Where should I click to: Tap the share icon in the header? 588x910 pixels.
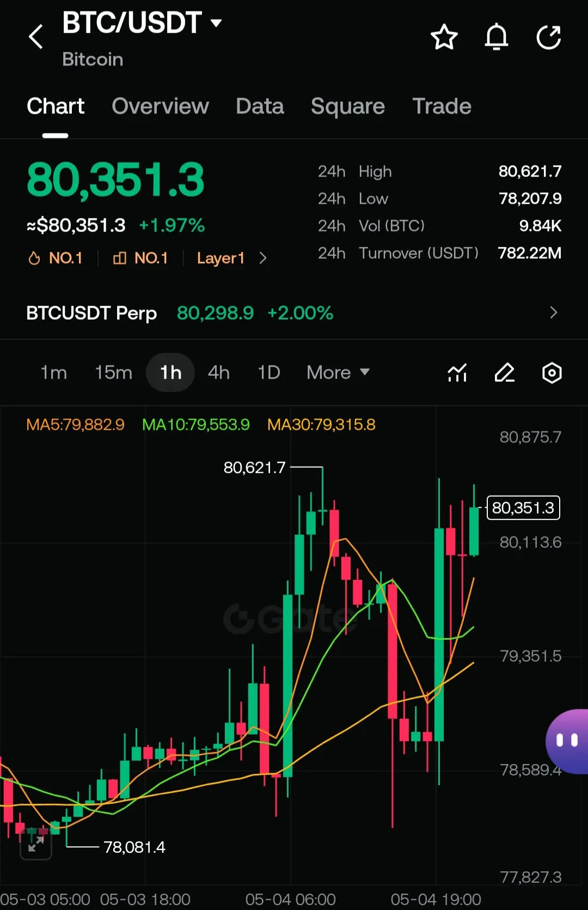point(549,37)
